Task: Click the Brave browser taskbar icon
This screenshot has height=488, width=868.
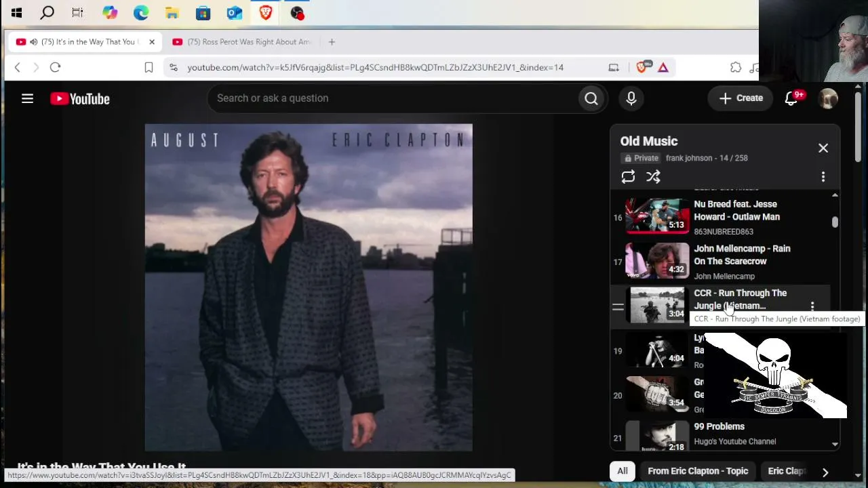Action: pos(265,12)
